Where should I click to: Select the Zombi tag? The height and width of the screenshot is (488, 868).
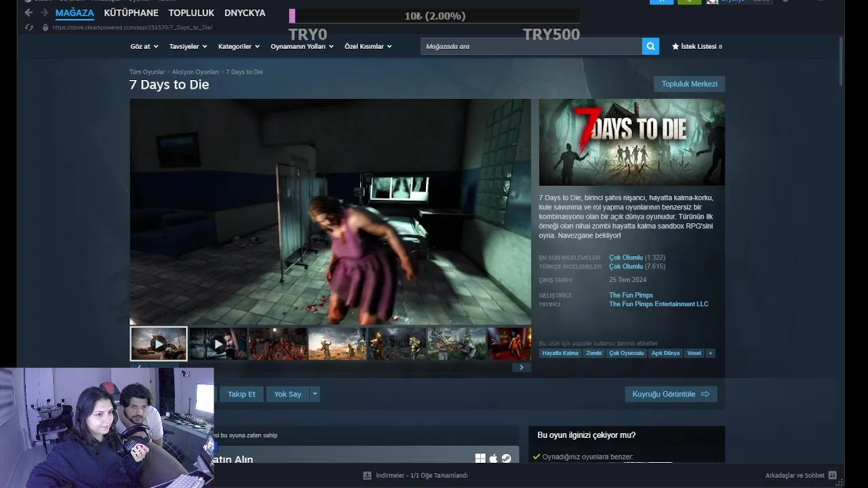click(x=593, y=353)
